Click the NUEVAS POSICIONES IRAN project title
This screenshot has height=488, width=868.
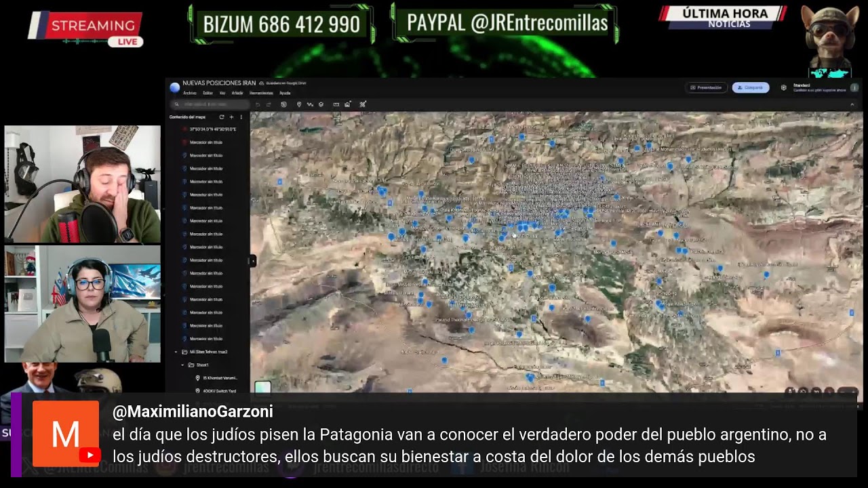point(219,83)
